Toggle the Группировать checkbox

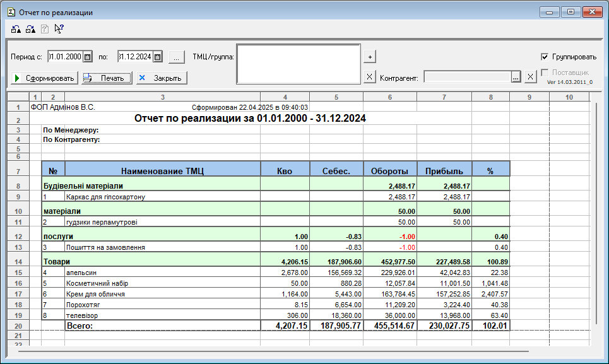coord(545,57)
